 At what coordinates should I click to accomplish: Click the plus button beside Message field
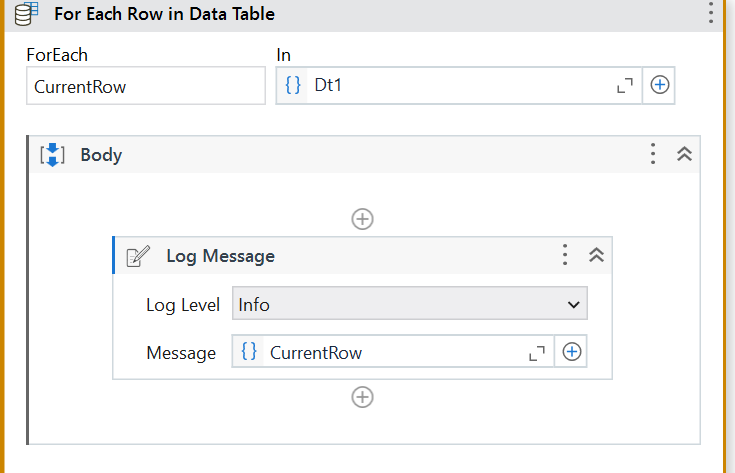tap(571, 352)
